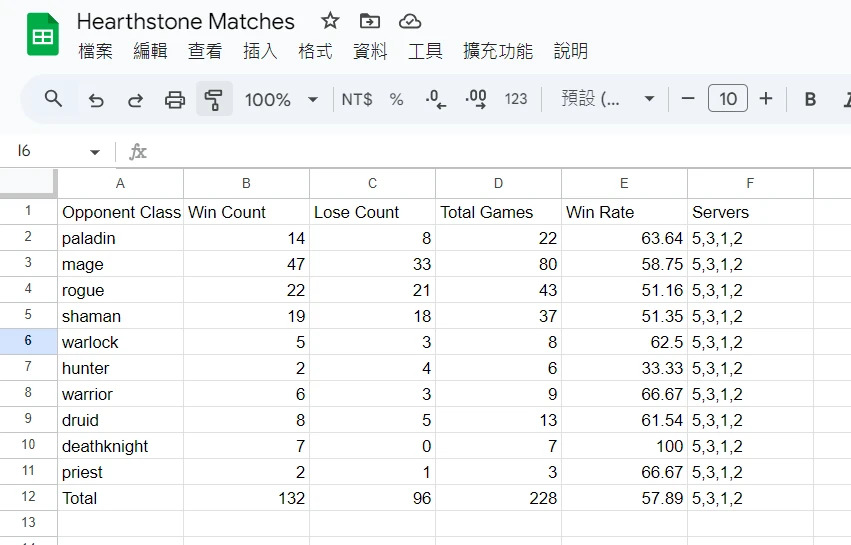Select column E header
This screenshot has width=851, height=545.
[x=624, y=183]
